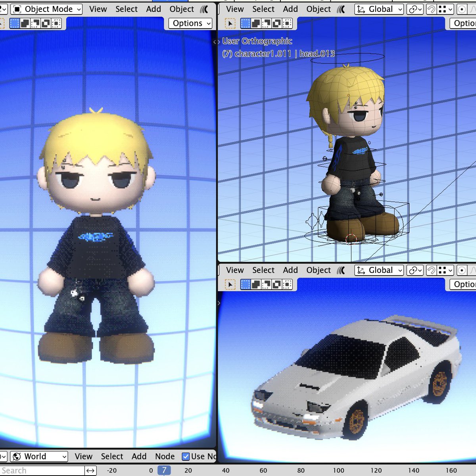The image size is (476, 476).
Task: Click header icon after Object in top-right viewport
Action: 341,9
